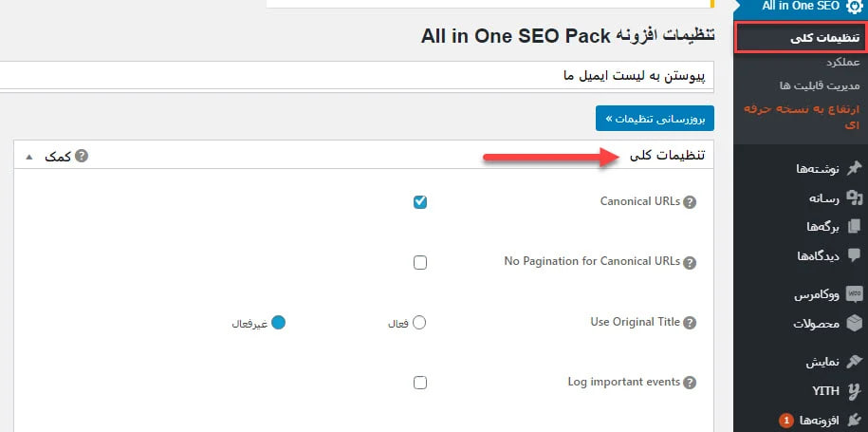Click the All in One SEO gear icon
Screen dimensions: 868x432
854,6
